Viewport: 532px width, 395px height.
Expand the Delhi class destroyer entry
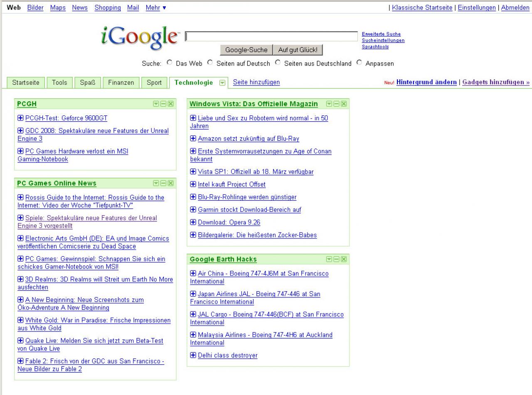(193, 355)
